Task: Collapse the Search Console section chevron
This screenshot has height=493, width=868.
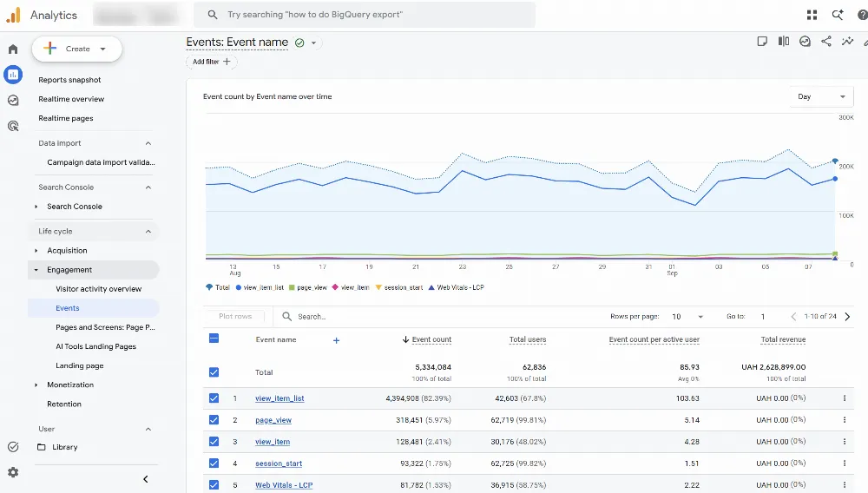Action: point(148,187)
